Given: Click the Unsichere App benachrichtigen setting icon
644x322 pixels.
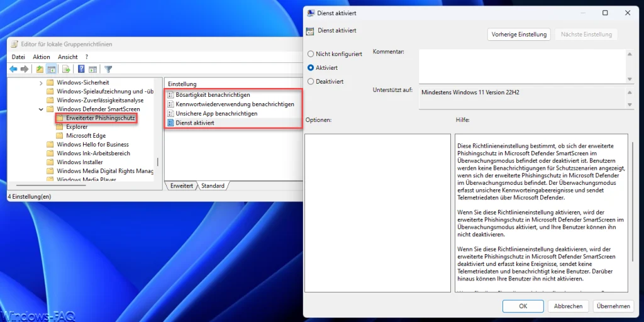Looking at the screenshot, I should pyautogui.click(x=171, y=113).
